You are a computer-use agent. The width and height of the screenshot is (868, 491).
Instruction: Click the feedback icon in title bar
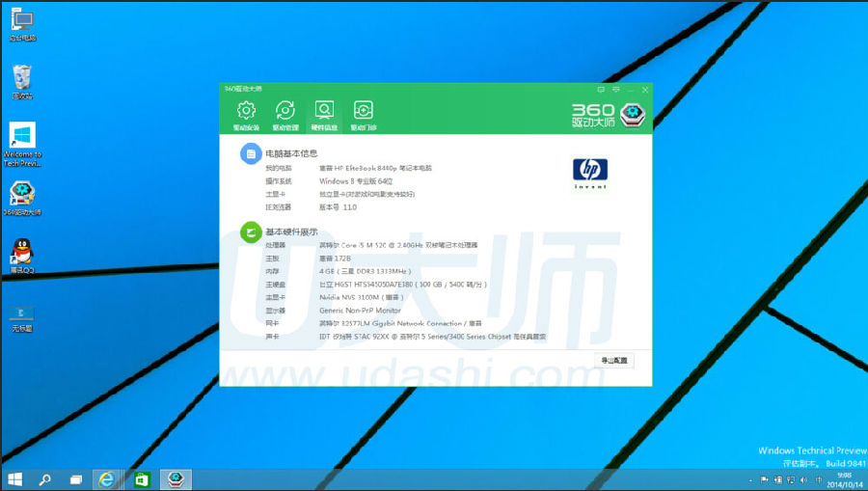tap(600, 89)
